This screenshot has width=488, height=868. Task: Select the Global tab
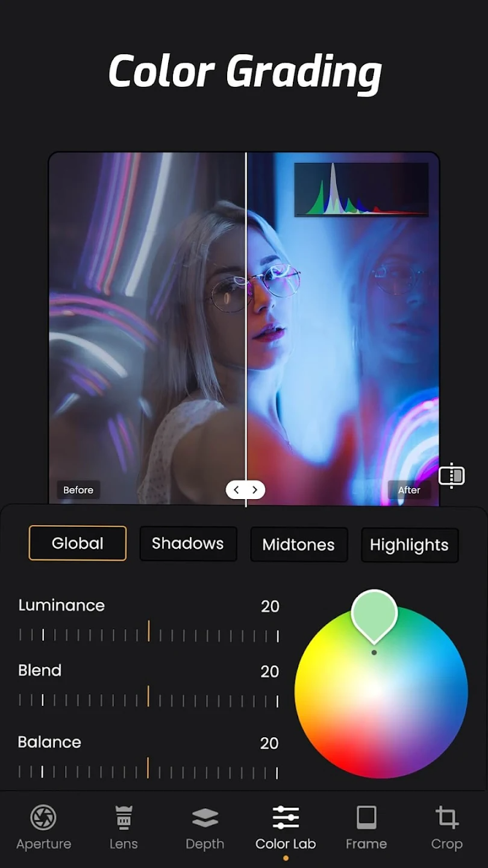coord(78,544)
